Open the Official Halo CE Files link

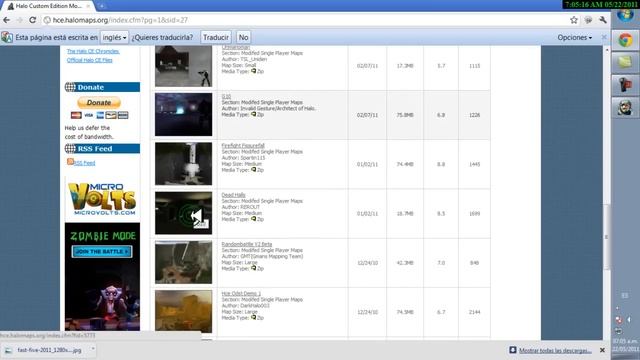(89, 60)
